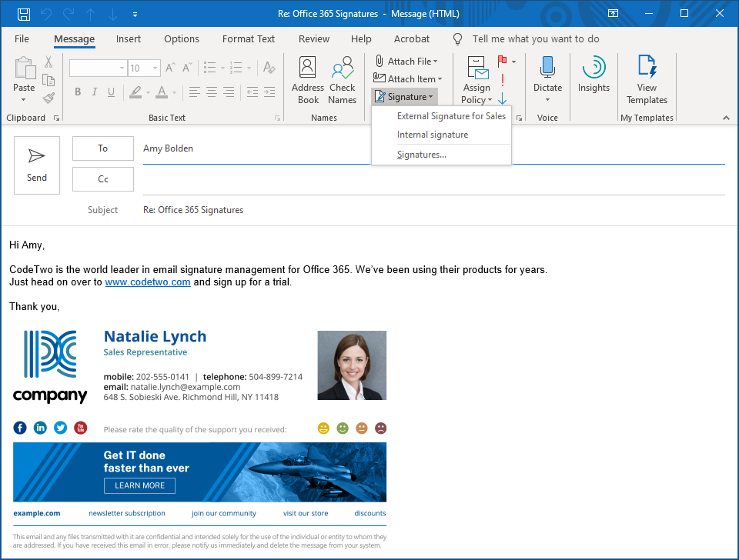739x560 pixels.
Task: Switch to the Insert tab
Action: [x=129, y=39]
